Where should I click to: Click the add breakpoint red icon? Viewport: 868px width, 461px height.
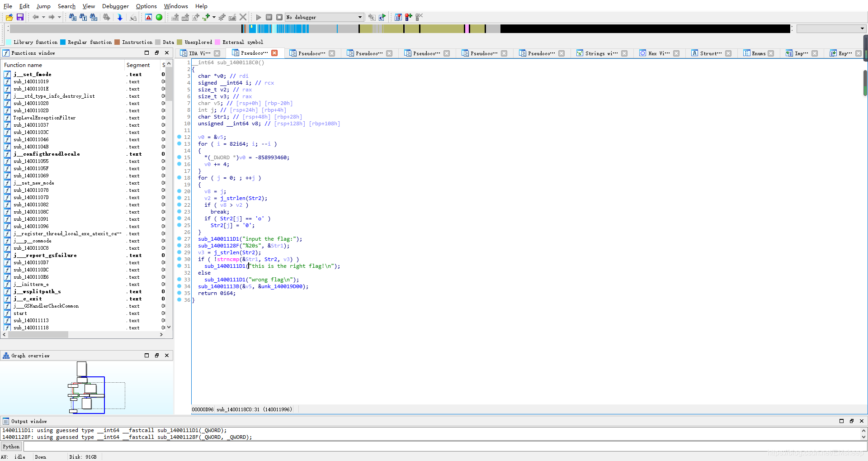point(409,17)
